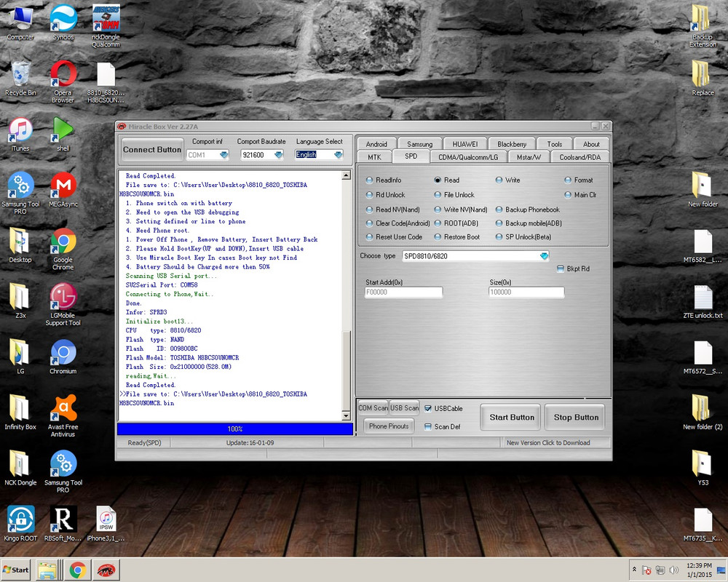Switch to the HUAWEI tab
This screenshot has width=728, height=582.
tap(464, 144)
